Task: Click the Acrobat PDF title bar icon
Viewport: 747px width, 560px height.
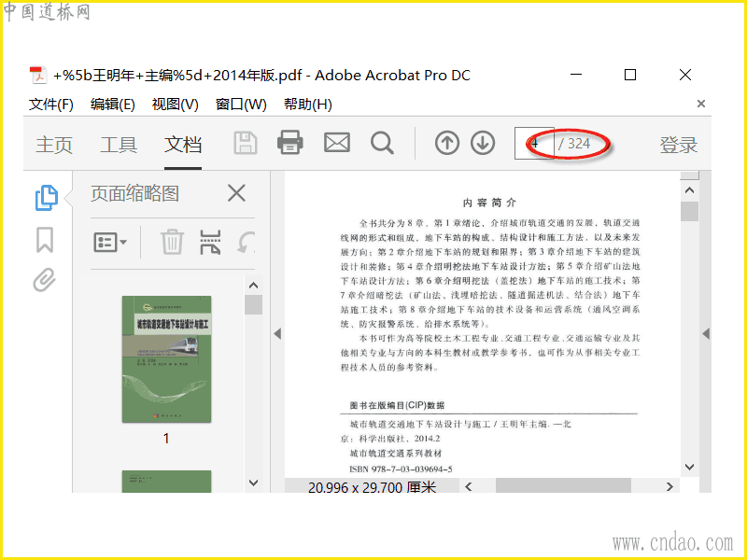Action: click(37, 75)
